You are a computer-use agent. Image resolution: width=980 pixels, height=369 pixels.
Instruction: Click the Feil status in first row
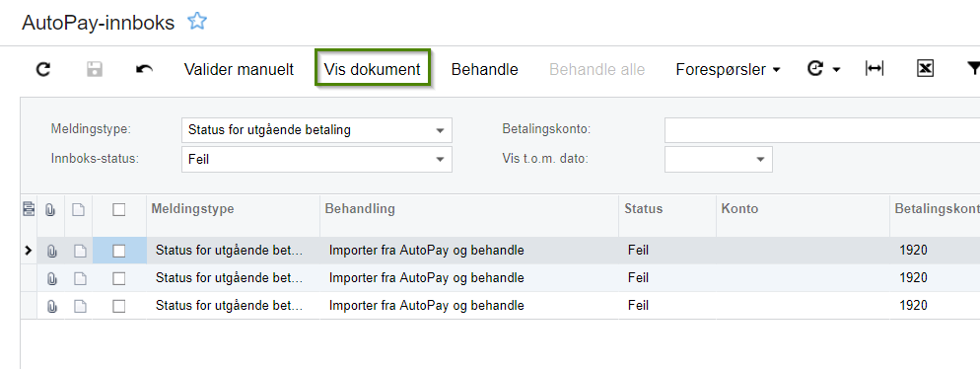638,251
